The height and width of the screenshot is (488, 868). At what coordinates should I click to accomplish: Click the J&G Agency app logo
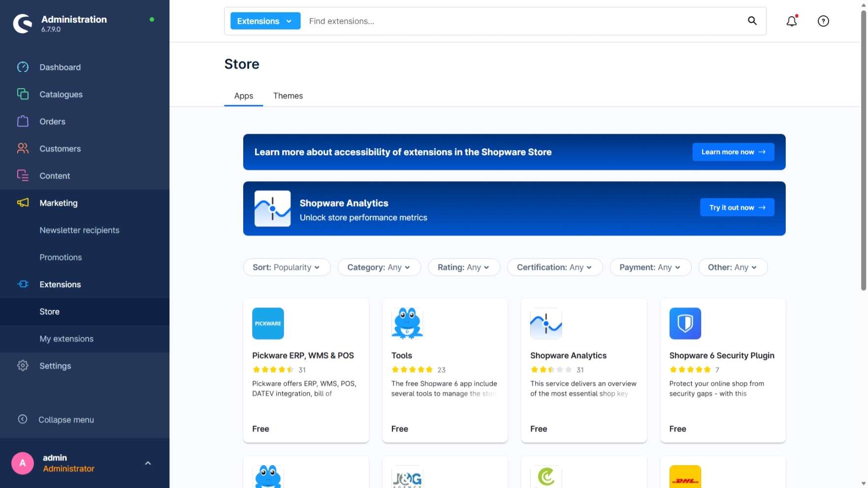pos(407,477)
